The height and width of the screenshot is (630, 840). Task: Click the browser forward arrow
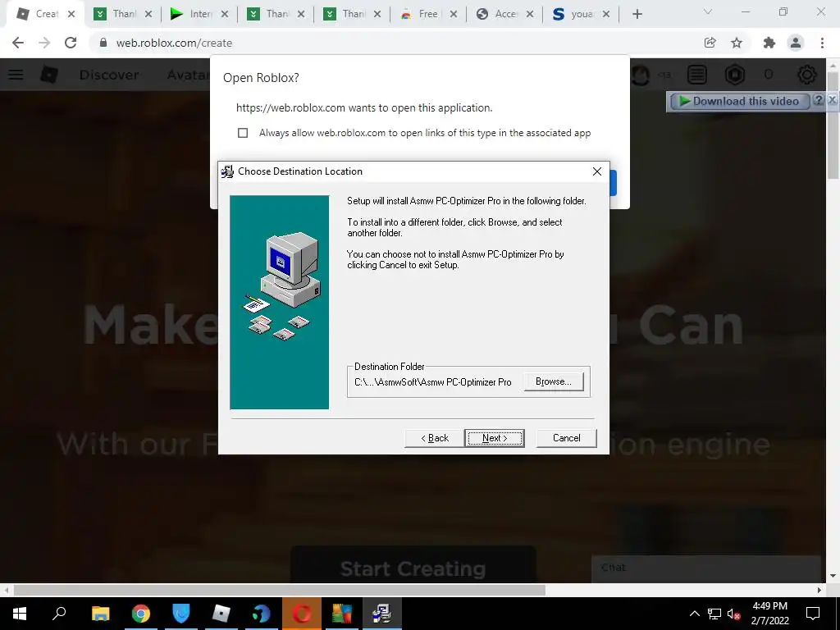44,43
